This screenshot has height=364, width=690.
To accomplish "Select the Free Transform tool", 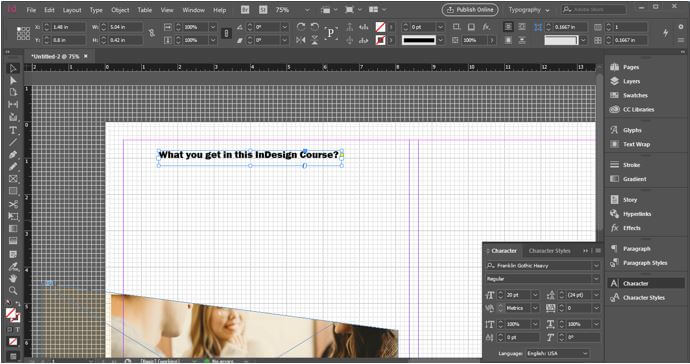I will 13,217.
